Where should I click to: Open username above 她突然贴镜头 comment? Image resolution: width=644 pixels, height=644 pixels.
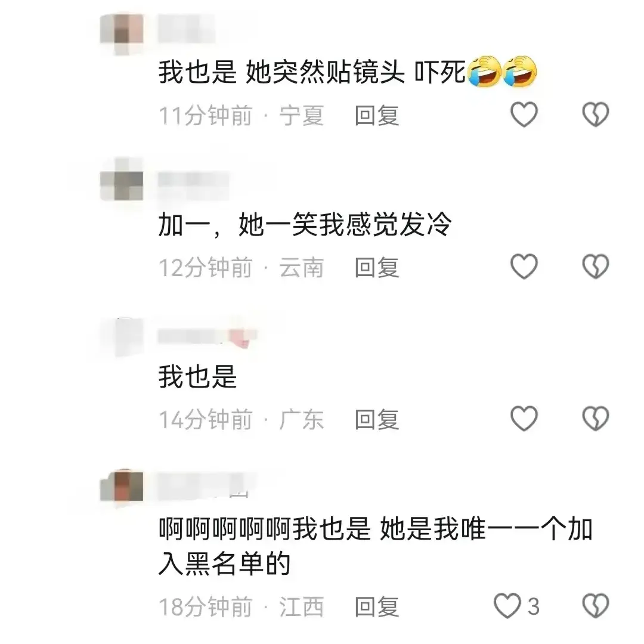[x=187, y=29]
